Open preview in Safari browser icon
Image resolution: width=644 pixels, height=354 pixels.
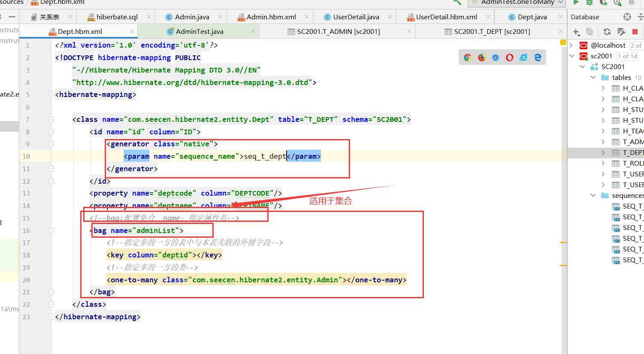(x=496, y=57)
